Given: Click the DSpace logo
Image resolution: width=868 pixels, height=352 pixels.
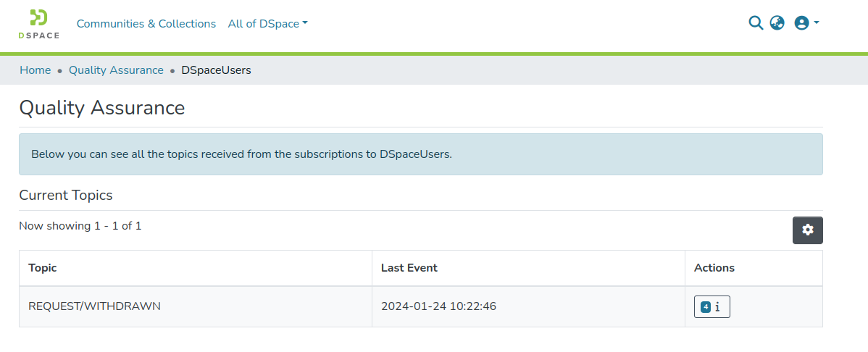Looking at the screenshot, I should pos(39,24).
